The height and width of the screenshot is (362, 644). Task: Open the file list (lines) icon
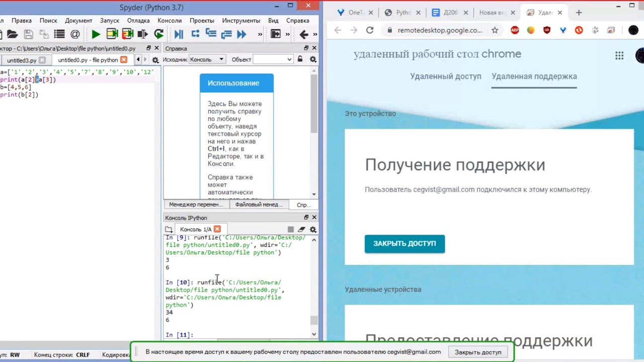tap(59, 34)
